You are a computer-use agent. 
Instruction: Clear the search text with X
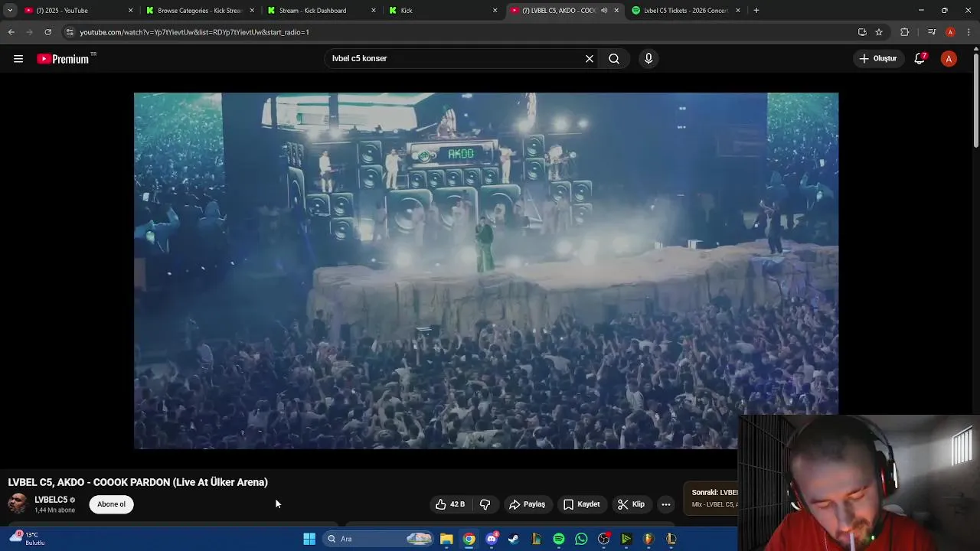click(x=590, y=59)
